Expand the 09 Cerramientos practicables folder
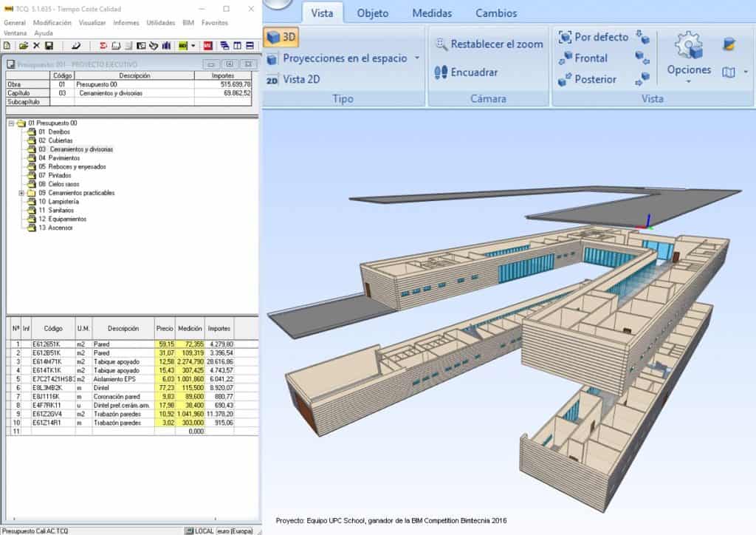Screen dimensions: 756x535 (21, 193)
